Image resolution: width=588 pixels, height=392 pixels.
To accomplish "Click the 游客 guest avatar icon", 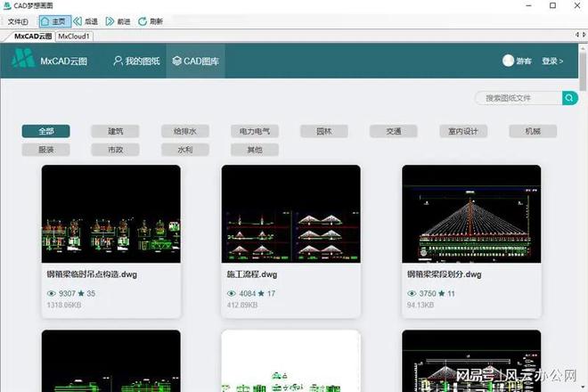I will click(508, 61).
